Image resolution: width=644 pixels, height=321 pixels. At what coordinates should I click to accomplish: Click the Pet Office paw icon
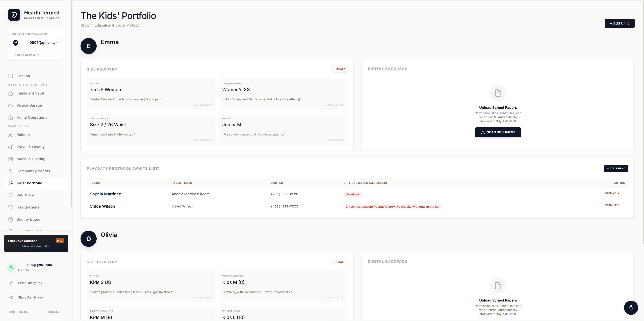11,195
